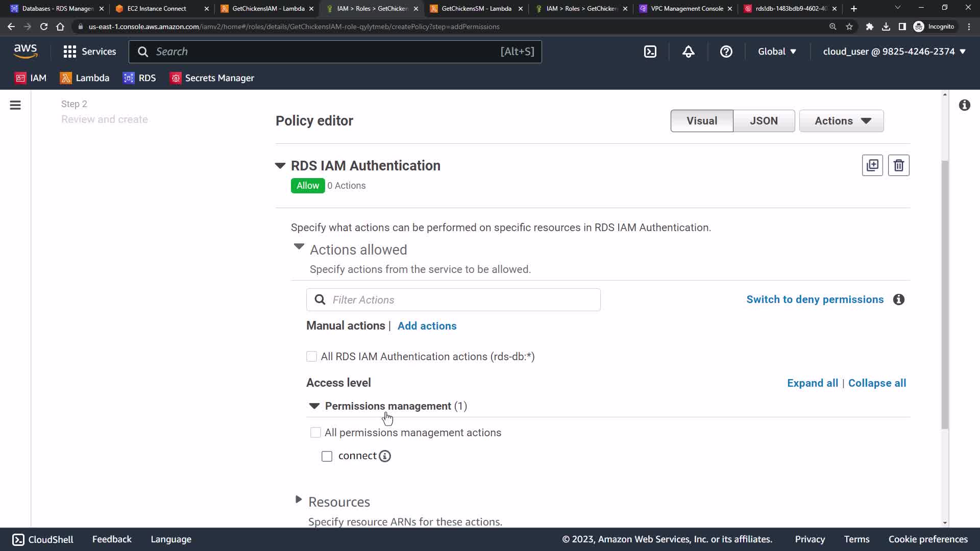The image size is (980, 551).
Task: Switch to GetChickensSM Lambda browser tab
Action: pos(476,9)
